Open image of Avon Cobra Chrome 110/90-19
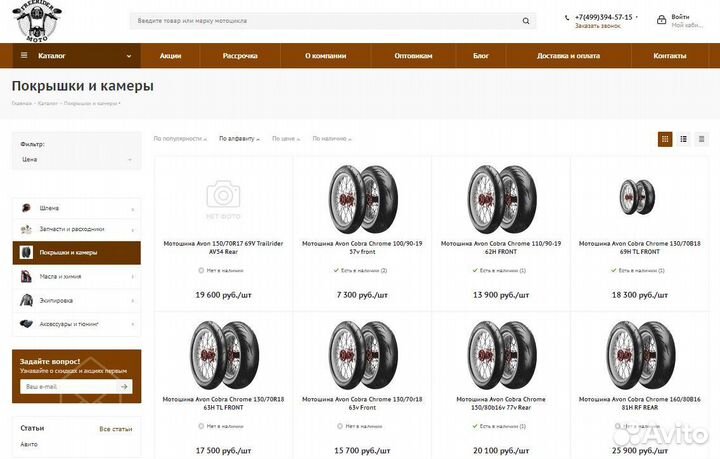 coord(501,199)
